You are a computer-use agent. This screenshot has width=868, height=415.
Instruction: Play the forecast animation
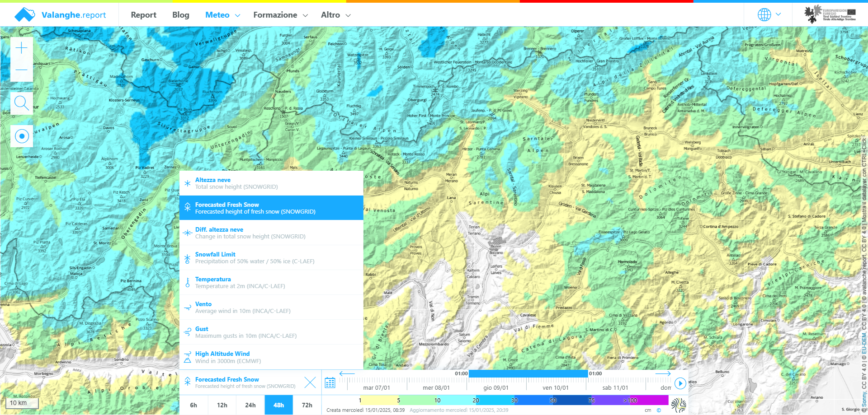point(680,383)
